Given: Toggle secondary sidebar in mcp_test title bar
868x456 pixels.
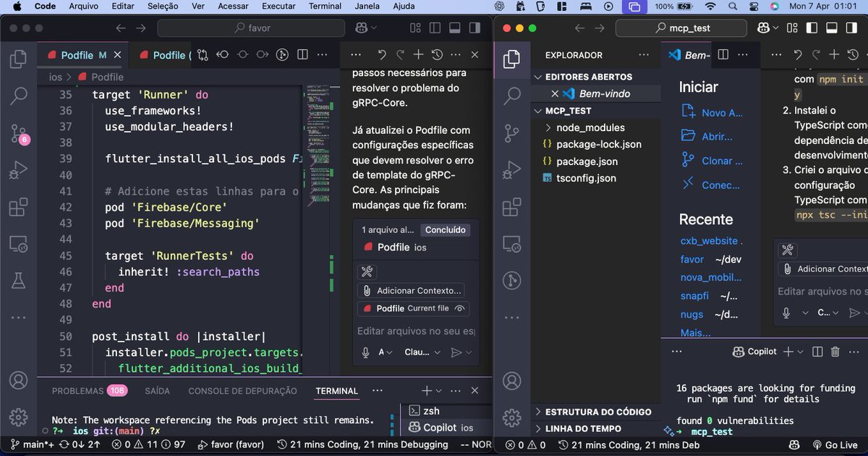Looking at the screenshot, I should 851,28.
